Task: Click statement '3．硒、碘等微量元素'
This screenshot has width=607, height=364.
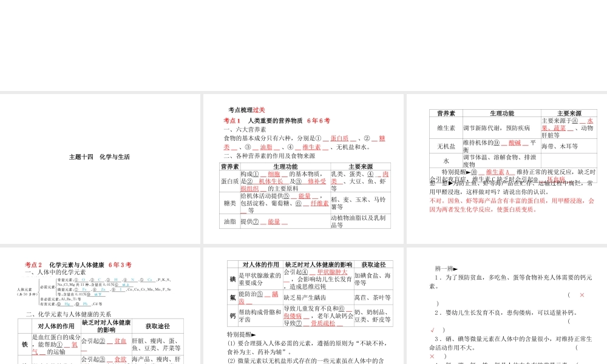Action: click(511, 343)
